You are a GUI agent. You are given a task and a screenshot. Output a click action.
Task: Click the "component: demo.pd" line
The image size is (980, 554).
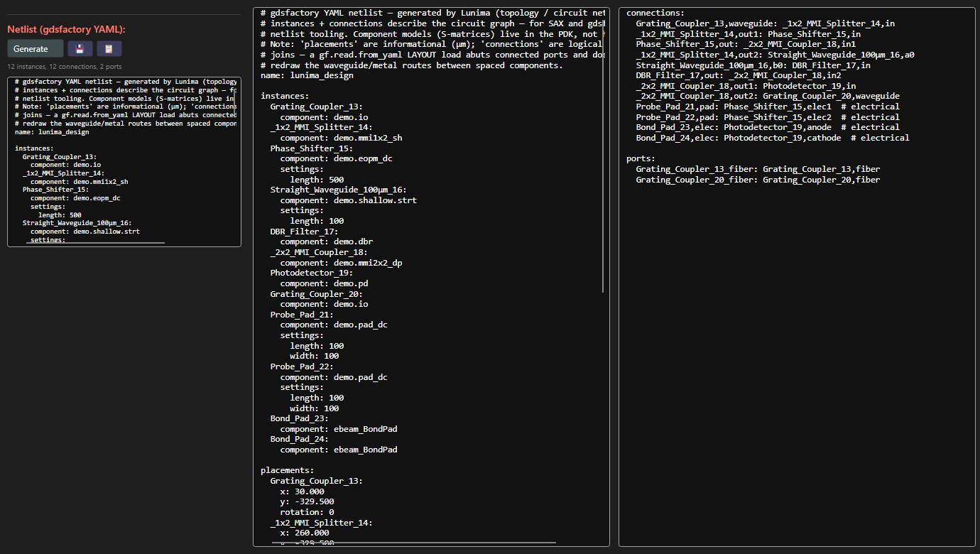[x=324, y=283]
